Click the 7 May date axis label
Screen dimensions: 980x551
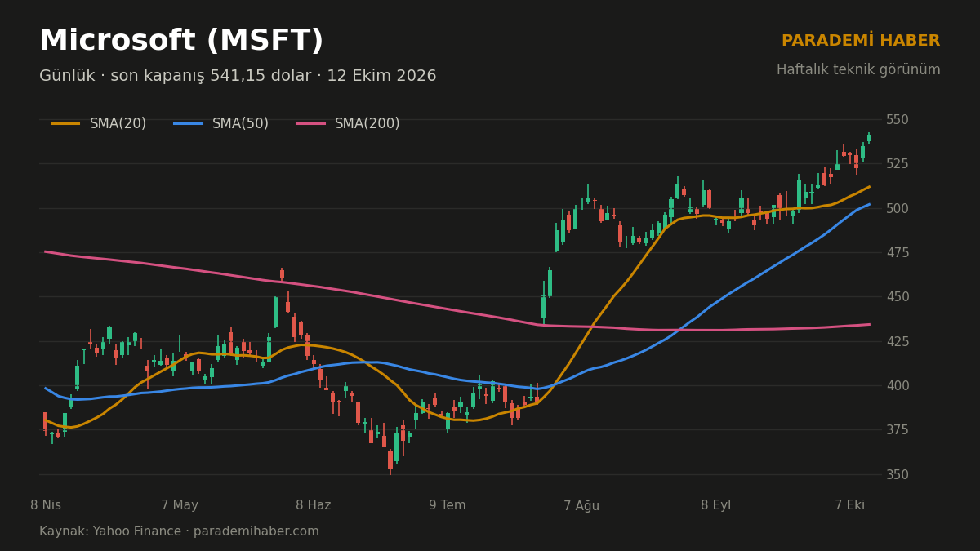tap(180, 506)
